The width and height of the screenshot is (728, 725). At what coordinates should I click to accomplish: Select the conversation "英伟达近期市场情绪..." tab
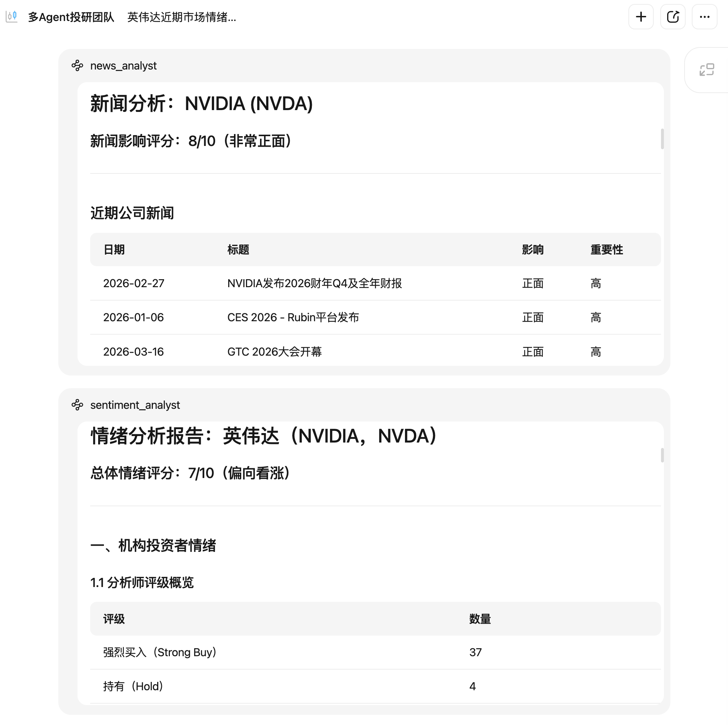(x=181, y=17)
